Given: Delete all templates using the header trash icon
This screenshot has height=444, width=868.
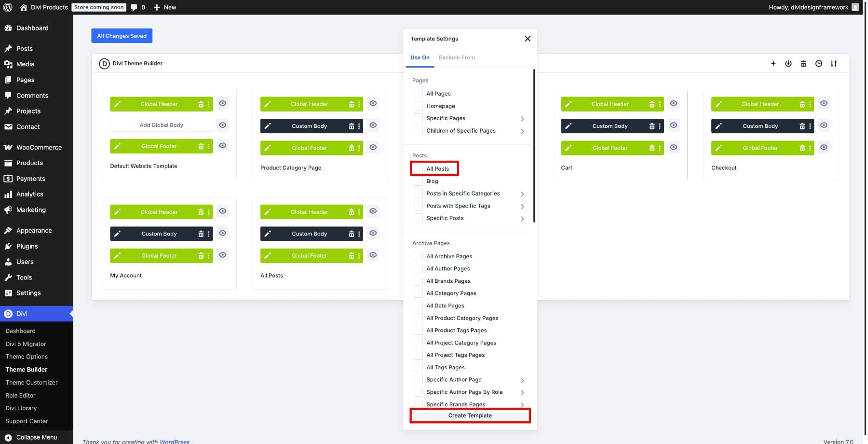Looking at the screenshot, I should (x=803, y=64).
